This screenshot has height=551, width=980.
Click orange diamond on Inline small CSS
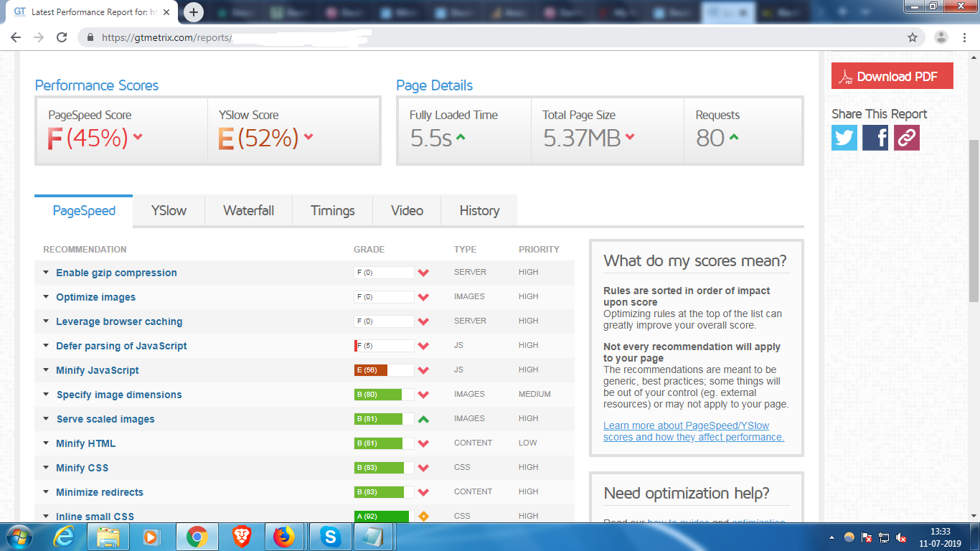(x=423, y=516)
